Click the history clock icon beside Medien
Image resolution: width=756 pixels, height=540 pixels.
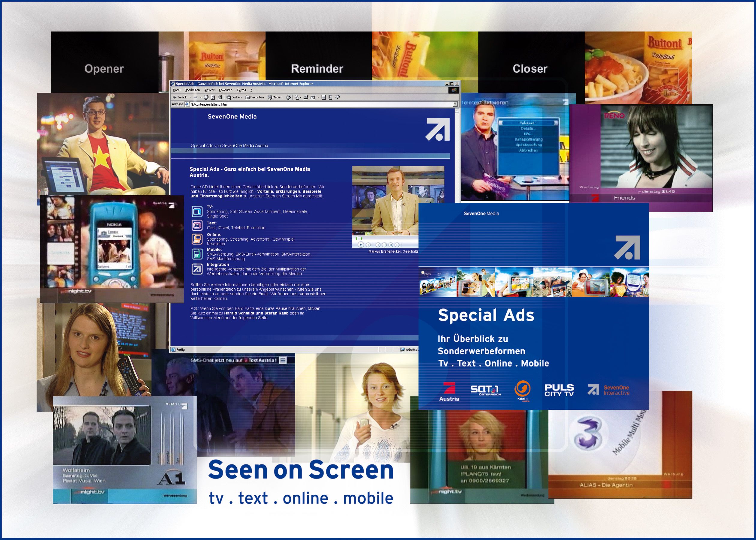click(288, 97)
